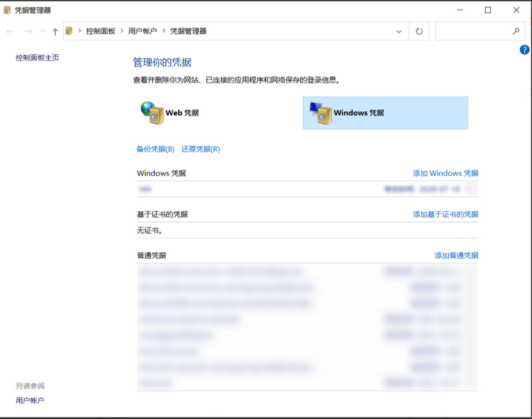Open 控制面板 breadcrumb
This screenshot has width=532, height=419.
[100, 31]
